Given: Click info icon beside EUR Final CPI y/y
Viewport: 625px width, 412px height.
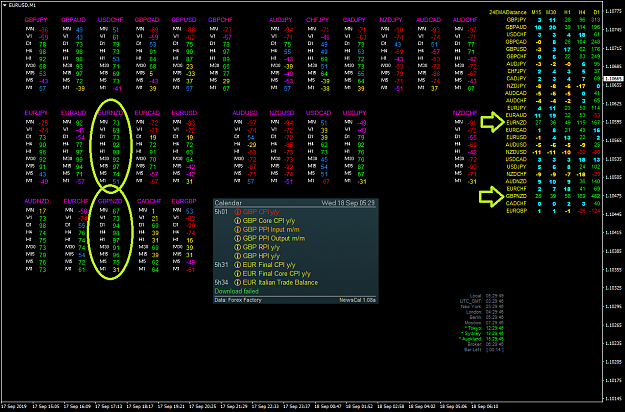Looking at the screenshot, I should [238, 265].
